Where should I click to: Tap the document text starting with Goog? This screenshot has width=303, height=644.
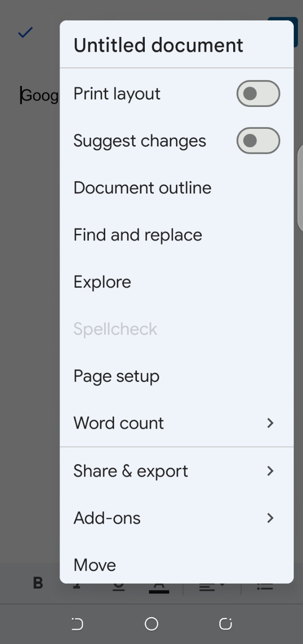40,95
